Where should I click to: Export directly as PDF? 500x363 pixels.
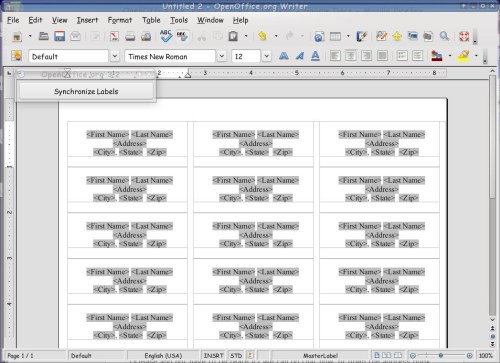point(114,36)
